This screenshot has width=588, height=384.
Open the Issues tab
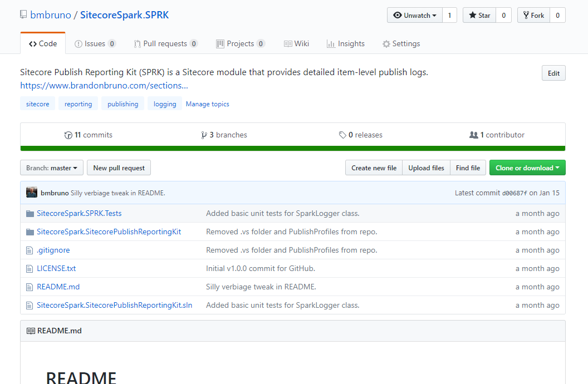click(x=95, y=44)
